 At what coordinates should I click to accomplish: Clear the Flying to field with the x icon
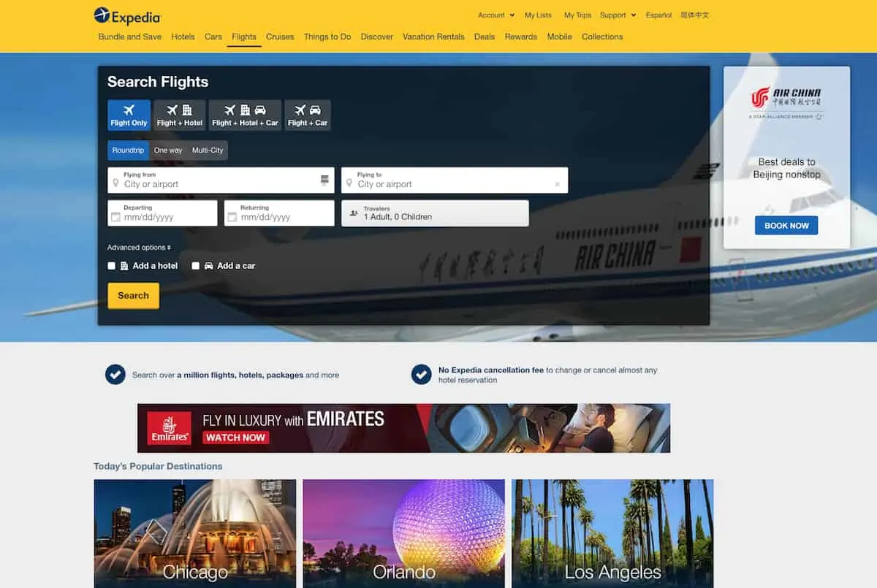click(558, 185)
